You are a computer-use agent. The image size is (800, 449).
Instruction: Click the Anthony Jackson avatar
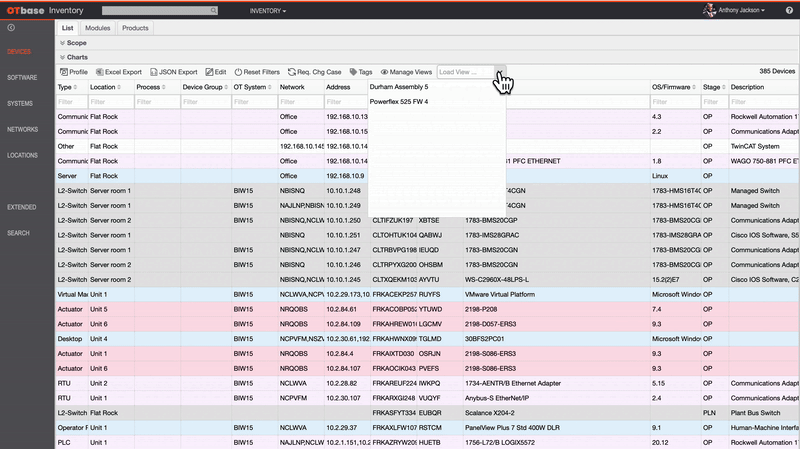(x=709, y=10)
